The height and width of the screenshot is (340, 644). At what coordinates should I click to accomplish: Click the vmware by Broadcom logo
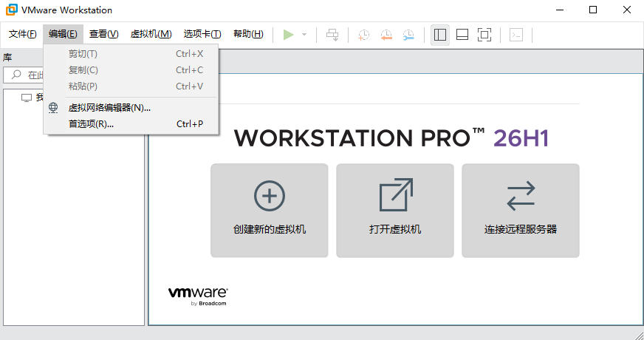coord(198,296)
